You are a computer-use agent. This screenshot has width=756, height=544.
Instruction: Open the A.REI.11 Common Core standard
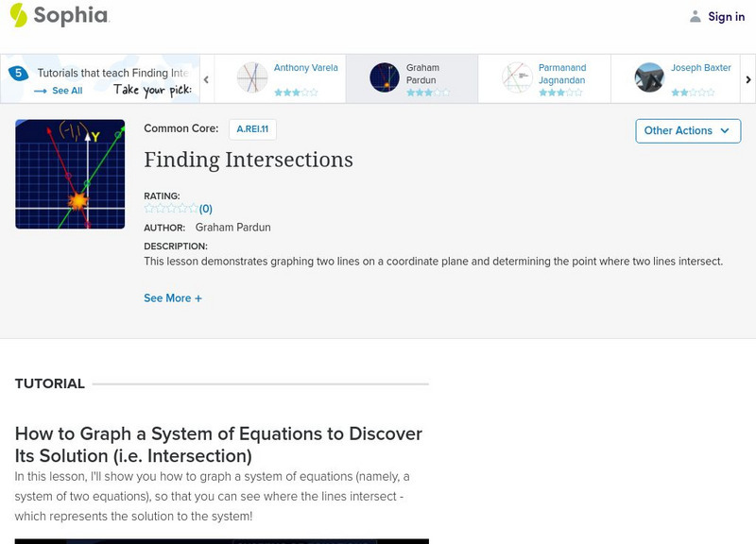[252, 129]
